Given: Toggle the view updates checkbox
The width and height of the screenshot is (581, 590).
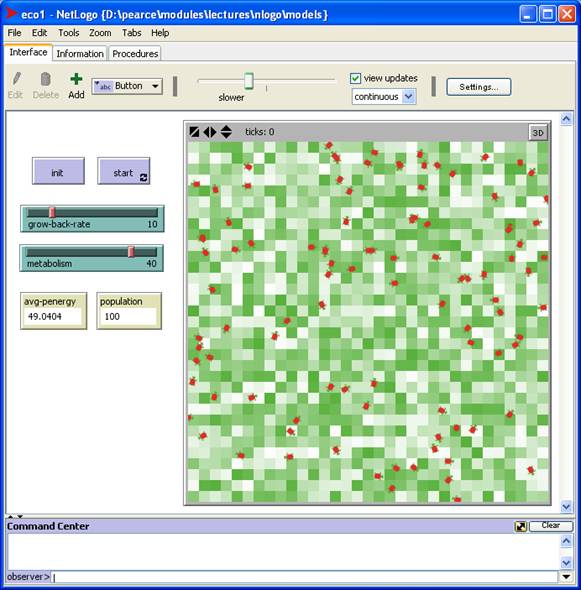Looking at the screenshot, I should [355, 78].
